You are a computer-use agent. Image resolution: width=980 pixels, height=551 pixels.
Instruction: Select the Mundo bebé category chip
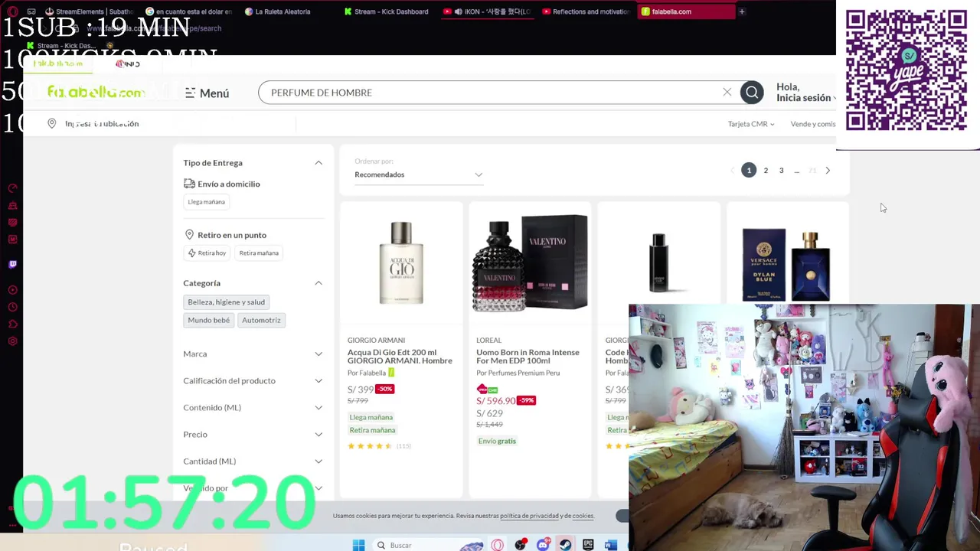pos(208,320)
